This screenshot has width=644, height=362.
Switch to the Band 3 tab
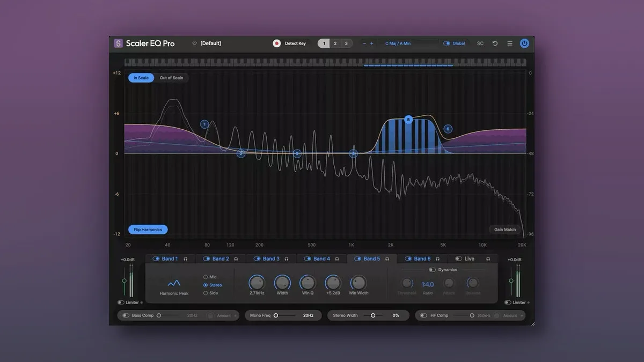[271, 259]
